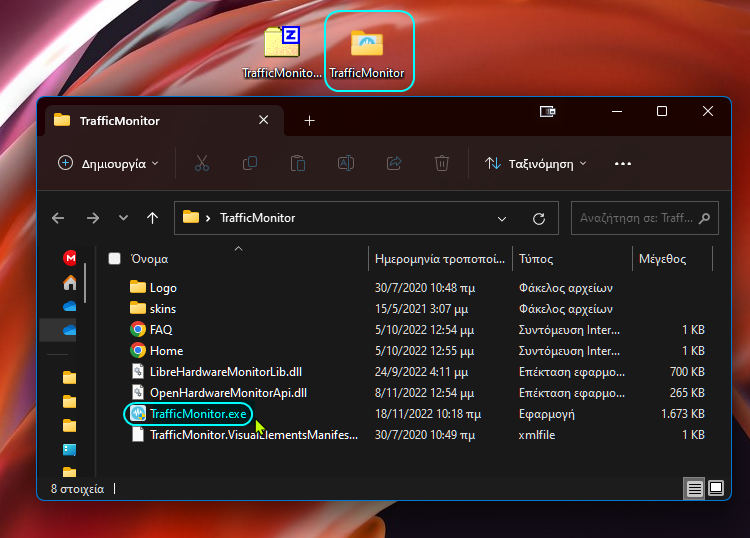Go up one folder level

pos(152,218)
